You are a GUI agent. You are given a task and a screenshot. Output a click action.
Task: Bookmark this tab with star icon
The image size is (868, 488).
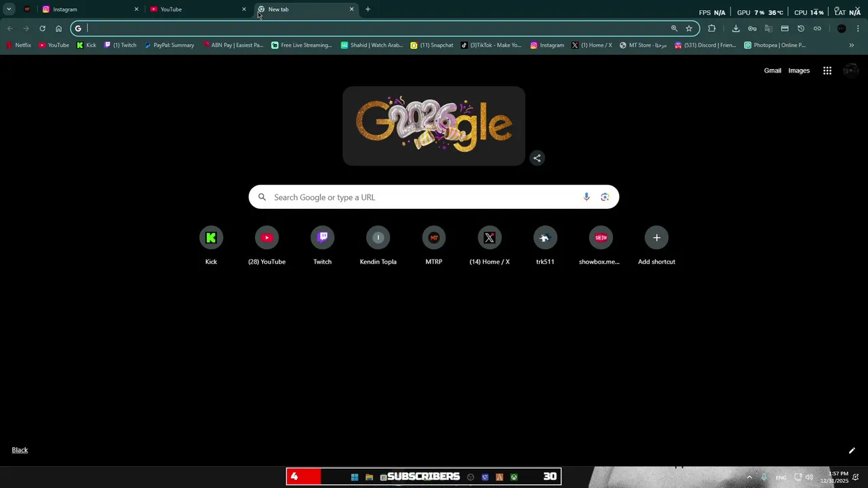(689, 28)
